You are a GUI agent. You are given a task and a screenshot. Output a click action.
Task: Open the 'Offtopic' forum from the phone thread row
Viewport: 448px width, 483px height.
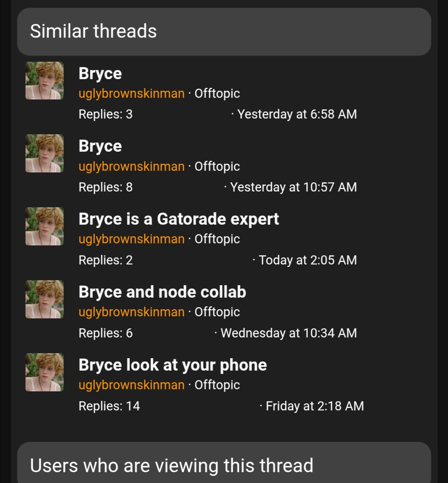click(x=217, y=385)
